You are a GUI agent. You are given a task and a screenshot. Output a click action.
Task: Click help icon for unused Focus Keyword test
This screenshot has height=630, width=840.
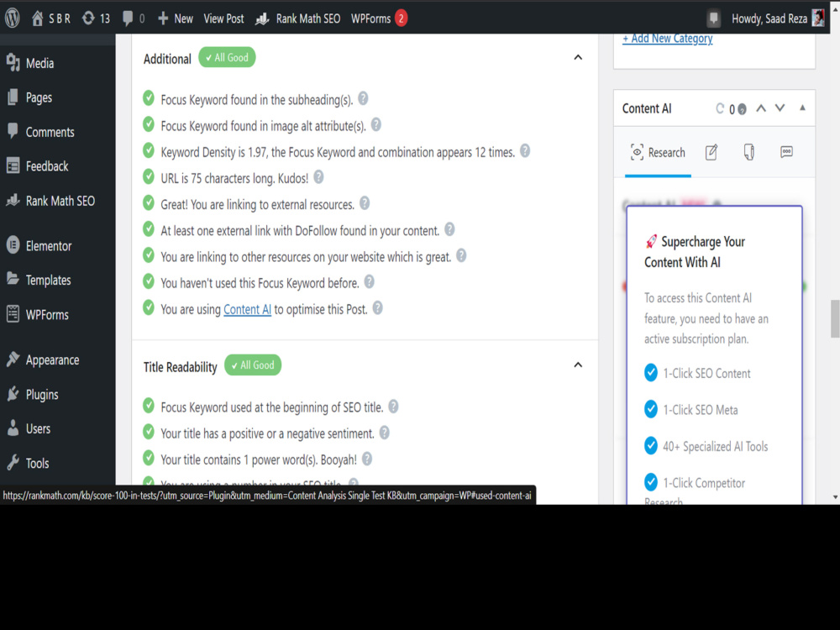[x=369, y=281]
